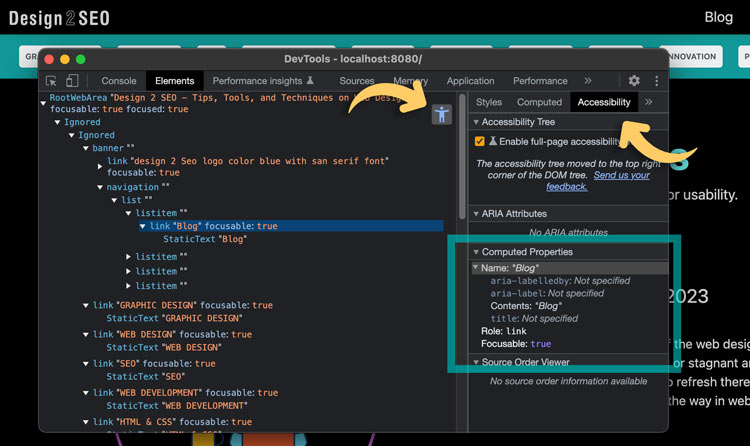Click the DevTools - localhost:8080/ title
The image size is (750, 446).
353,59
